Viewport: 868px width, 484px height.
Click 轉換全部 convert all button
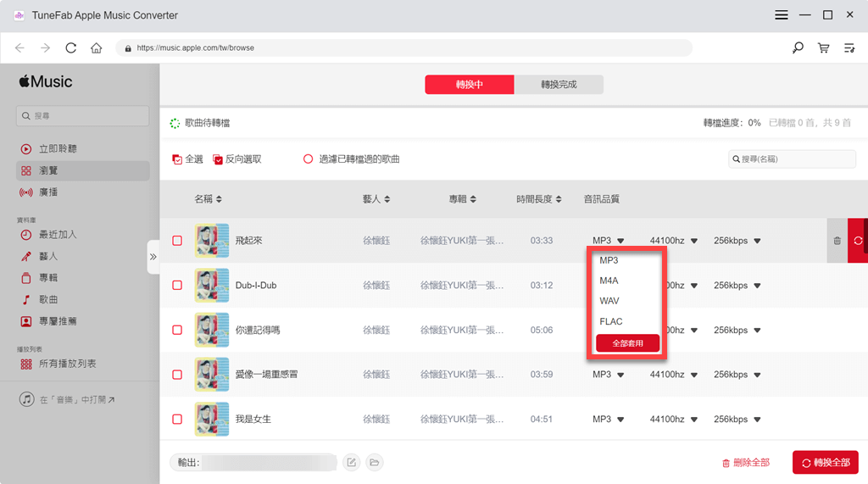(826, 463)
